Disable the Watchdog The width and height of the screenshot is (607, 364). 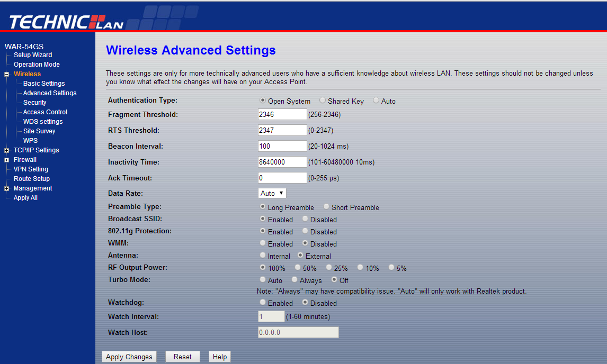coord(305,302)
